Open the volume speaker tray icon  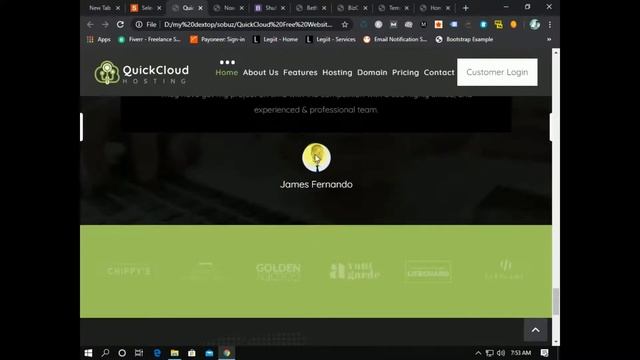[x=501, y=353]
